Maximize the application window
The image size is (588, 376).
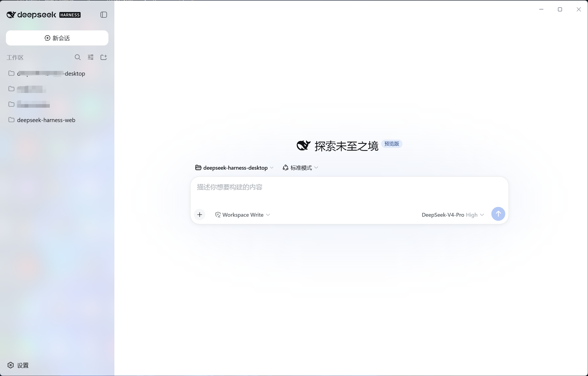[x=560, y=9]
